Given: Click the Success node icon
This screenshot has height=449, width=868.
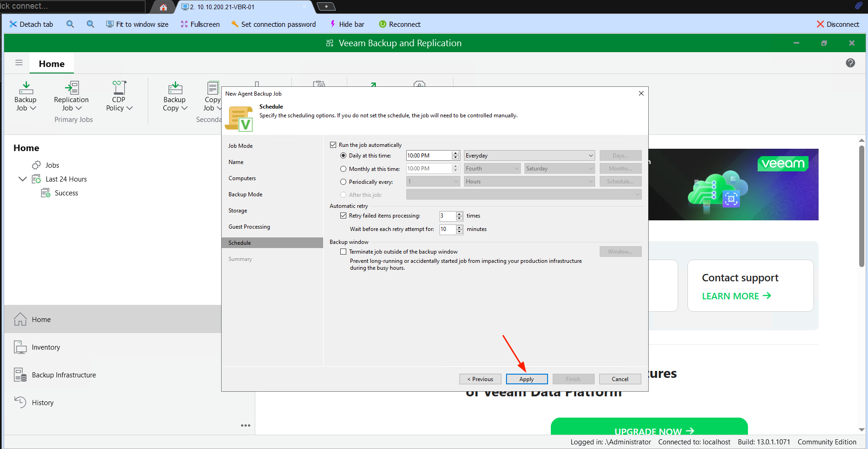Looking at the screenshot, I should [46, 193].
